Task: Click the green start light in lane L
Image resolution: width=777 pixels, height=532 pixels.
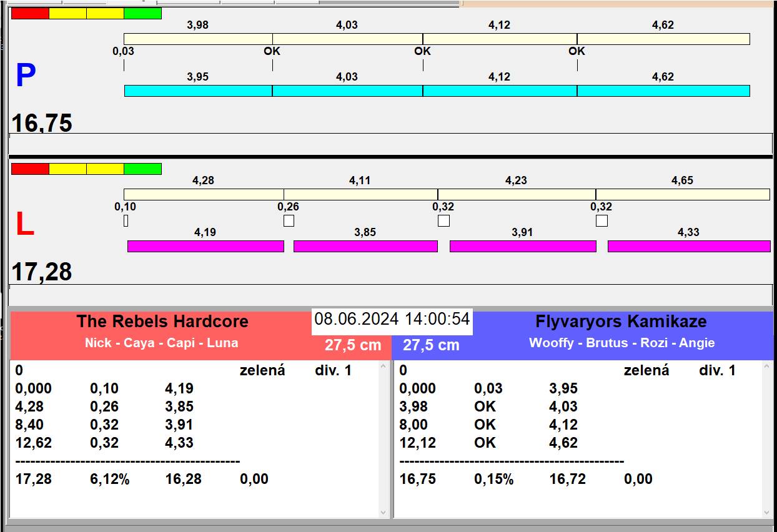Action: tap(142, 169)
